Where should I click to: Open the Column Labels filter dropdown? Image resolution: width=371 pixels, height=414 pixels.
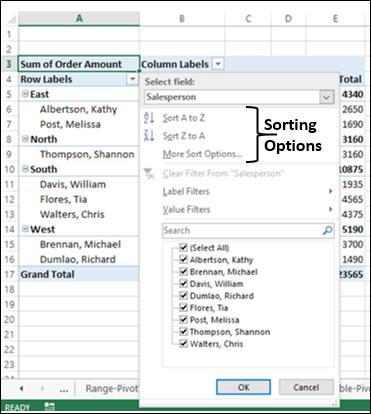[218, 64]
